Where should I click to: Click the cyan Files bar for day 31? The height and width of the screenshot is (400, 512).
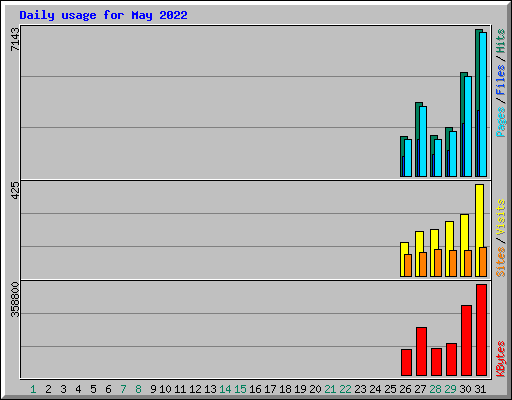point(483,104)
